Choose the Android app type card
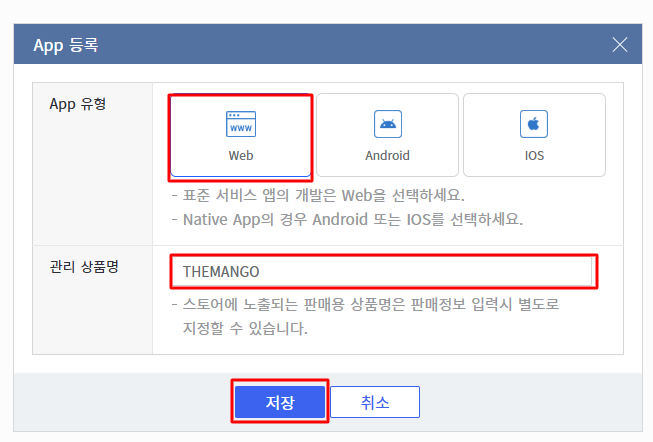653x442 pixels. pos(387,136)
